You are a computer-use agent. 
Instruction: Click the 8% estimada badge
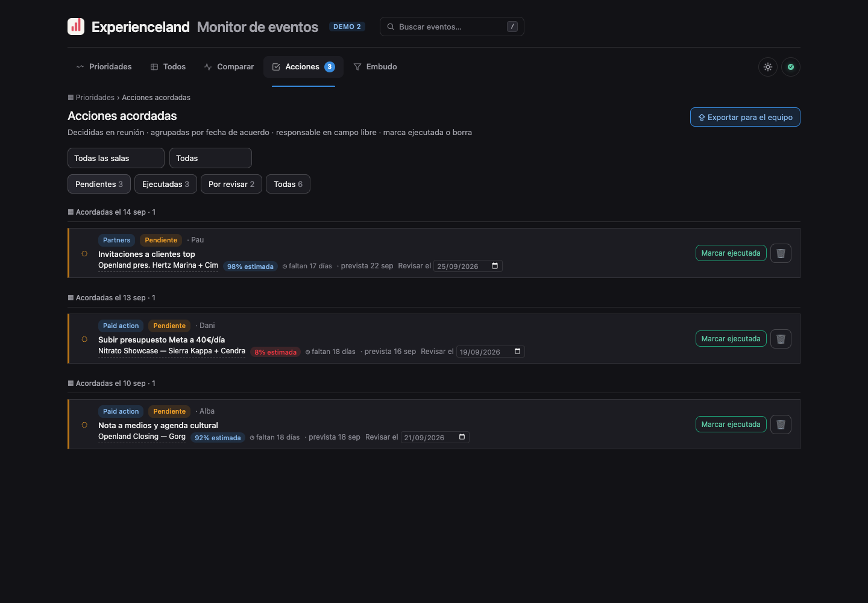275,352
